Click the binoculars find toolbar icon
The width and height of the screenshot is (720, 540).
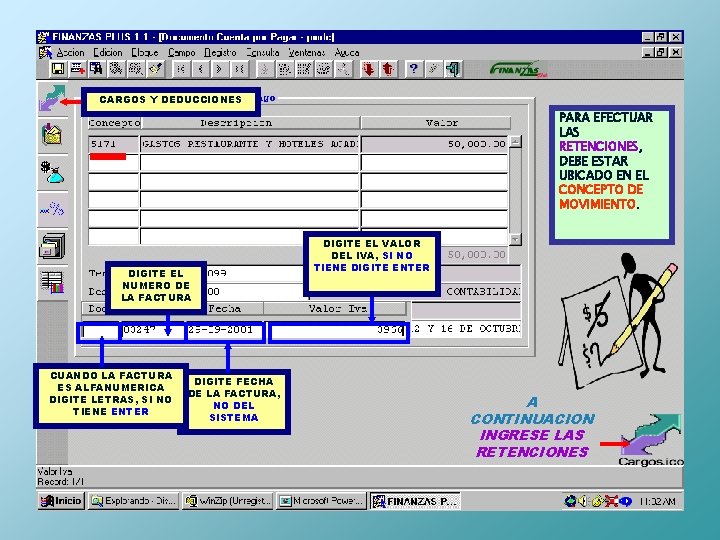(x=96, y=69)
